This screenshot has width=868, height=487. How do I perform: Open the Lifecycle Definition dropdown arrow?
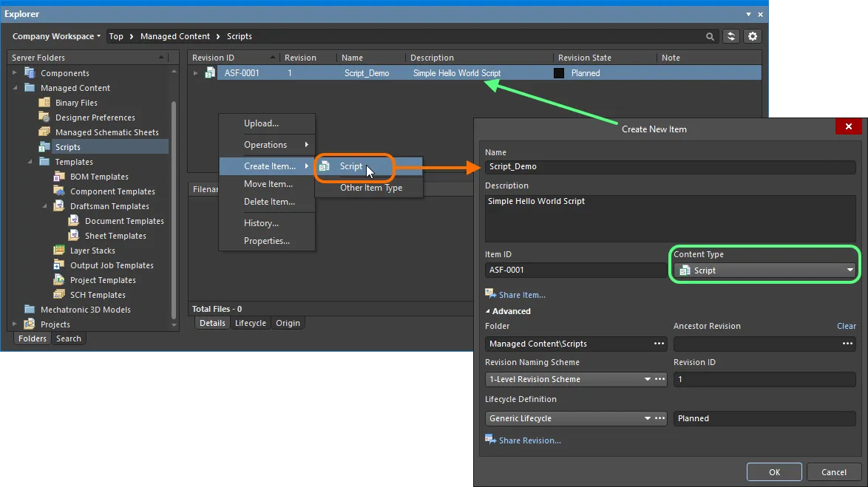[x=647, y=418]
